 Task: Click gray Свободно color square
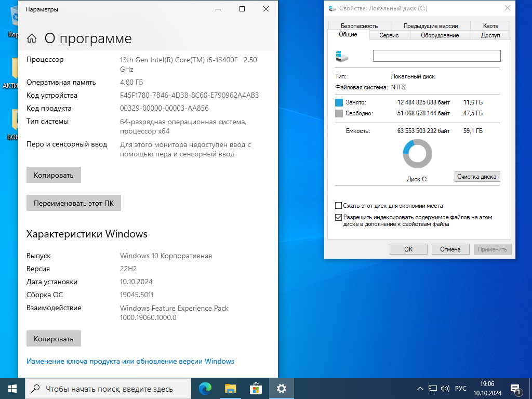pos(339,113)
